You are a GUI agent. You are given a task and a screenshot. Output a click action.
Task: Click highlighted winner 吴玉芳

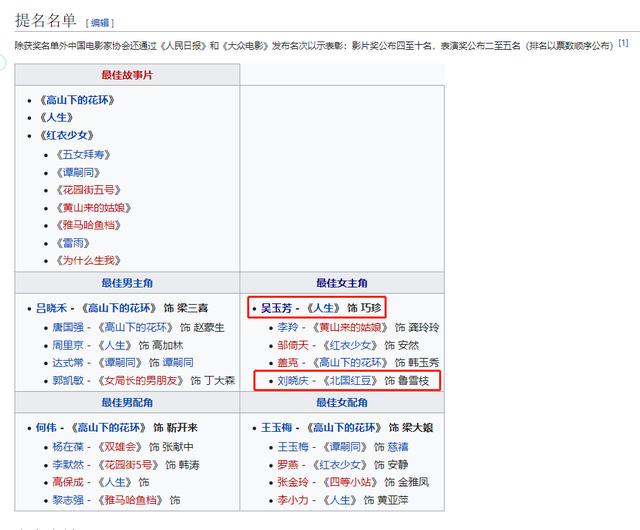click(276, 308)
